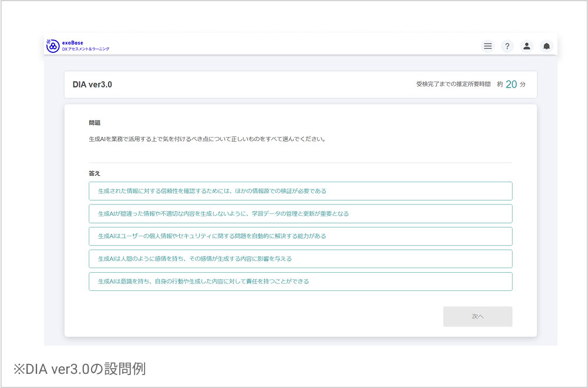Choose answer about 個人情報やセキュリティ being auto-solved
588x388 pixels.
coord(300,236)
